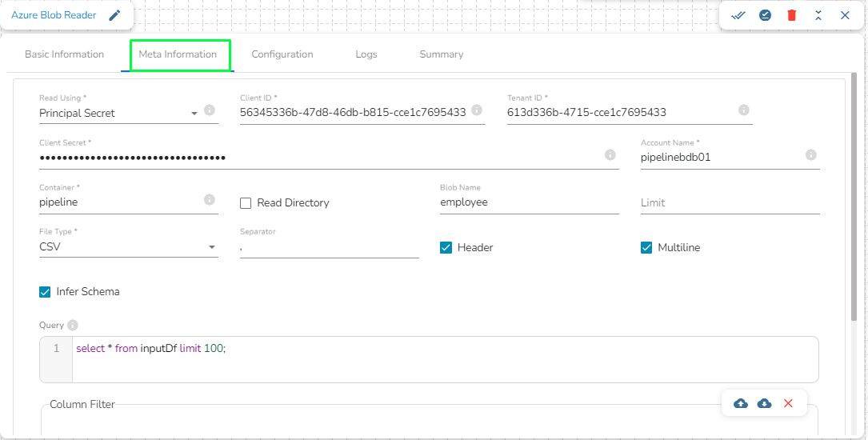Screen dimensions: 868x440
Task: Uncheck the Header checkbox
Action: (446, 247)
